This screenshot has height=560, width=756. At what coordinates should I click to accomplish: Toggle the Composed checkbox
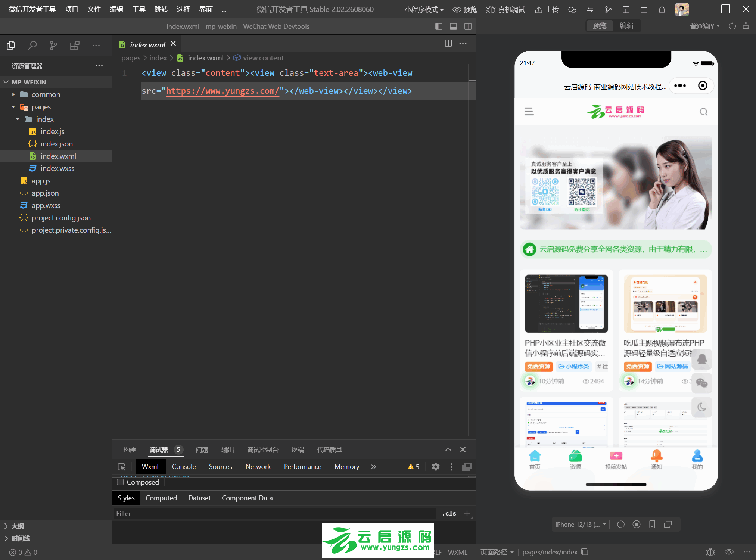(120, 482)
